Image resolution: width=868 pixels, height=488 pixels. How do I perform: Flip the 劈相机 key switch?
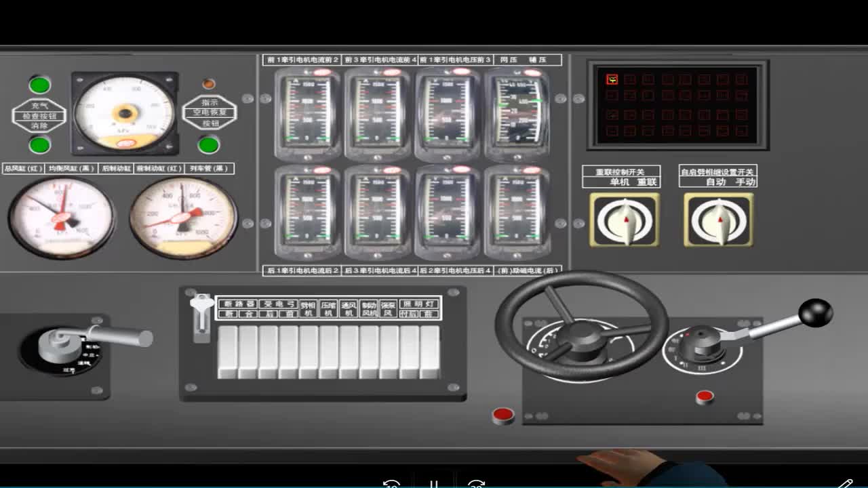point(309,352)
